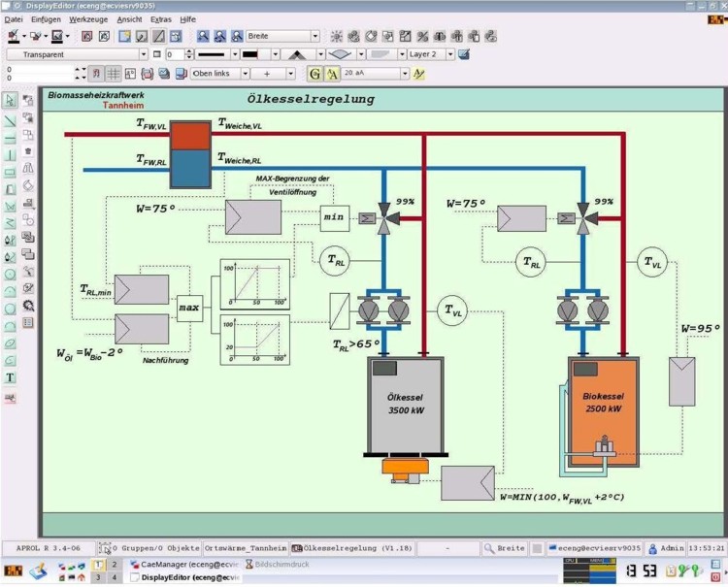Image resolution: width=728 pixels, height=587 pixels.
Task: Click the layer edit icon beside Layer 2
Action: click(463, 54)
